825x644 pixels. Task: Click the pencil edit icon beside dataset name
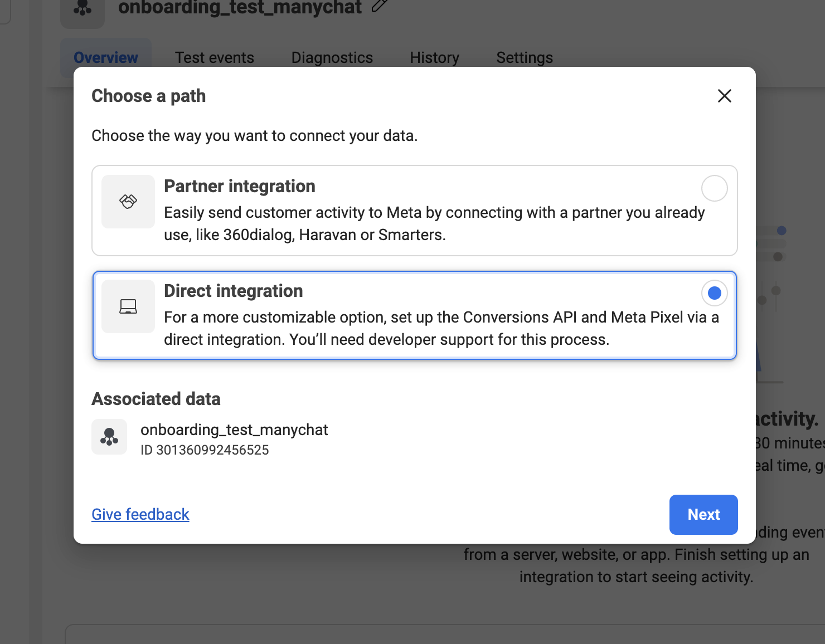380,5
